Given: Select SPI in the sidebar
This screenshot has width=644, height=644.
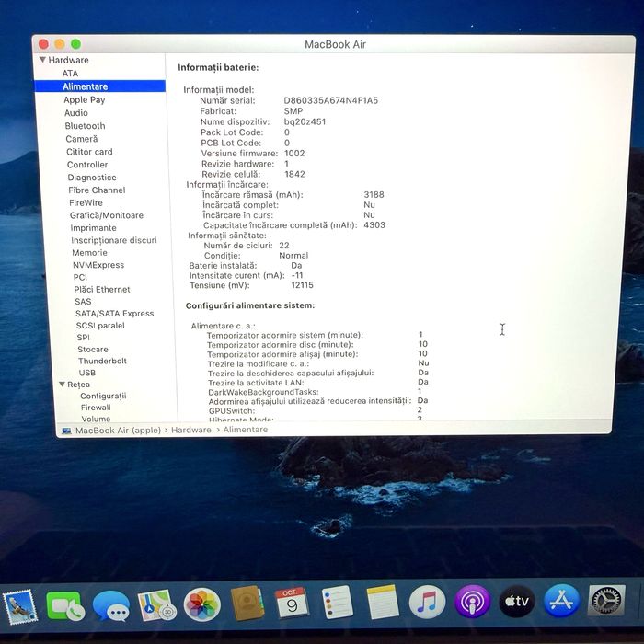Looking at the screenshot, I should pos(83,338).
